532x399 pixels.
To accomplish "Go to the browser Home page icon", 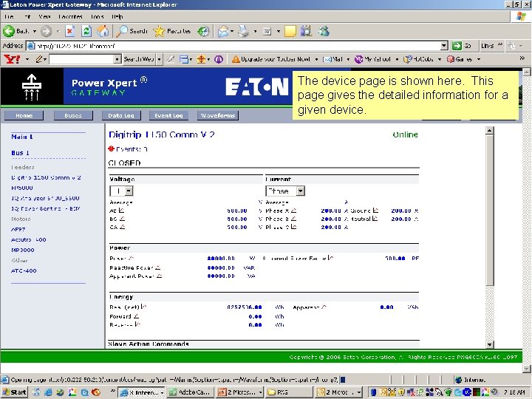I will pos(103,31).
